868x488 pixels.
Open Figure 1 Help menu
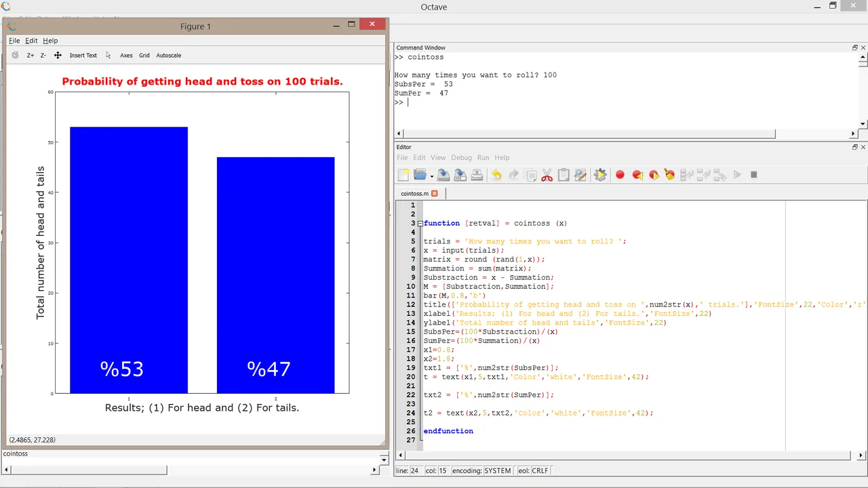(50, 41)
